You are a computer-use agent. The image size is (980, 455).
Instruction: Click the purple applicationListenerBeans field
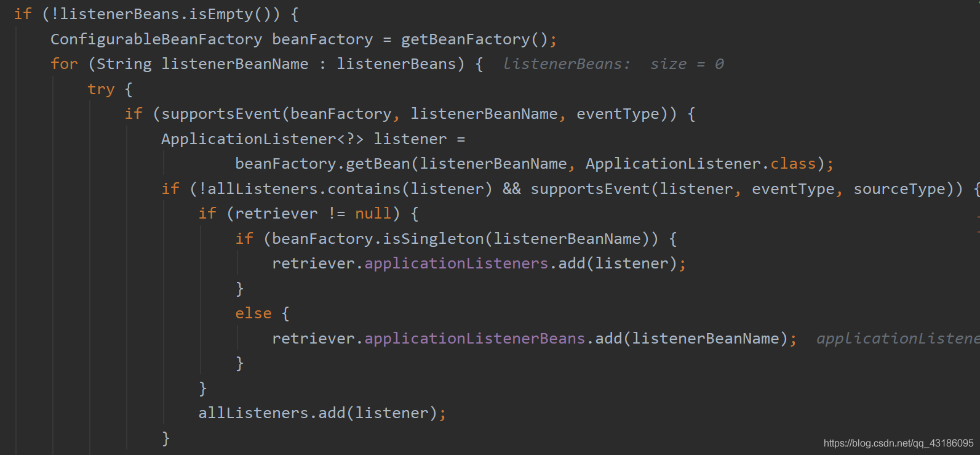(475, 339)
